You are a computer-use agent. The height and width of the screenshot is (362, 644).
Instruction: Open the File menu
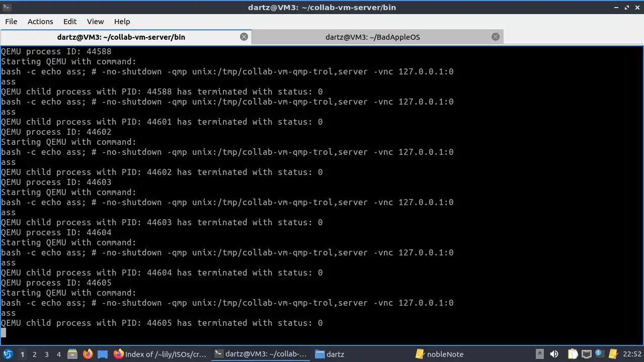click(11, 22)
